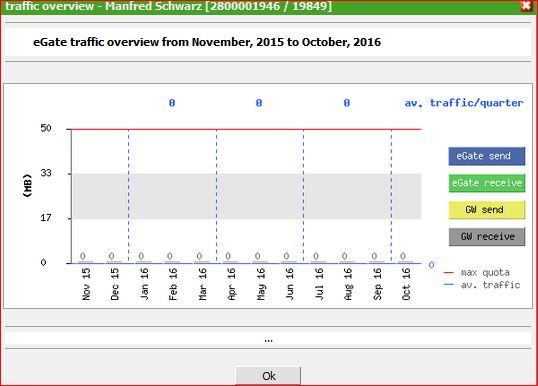Click the Oct 16 axis label
538x386 pixels.
(406, 284)
